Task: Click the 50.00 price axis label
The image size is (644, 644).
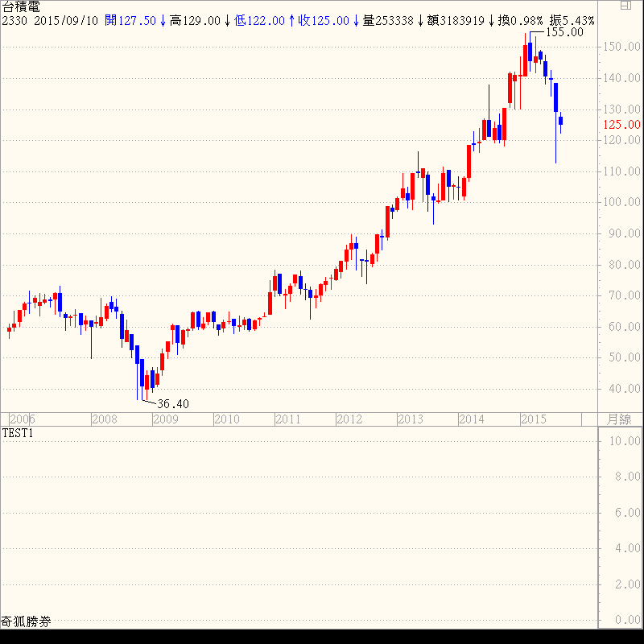Action: pos(625,357)
